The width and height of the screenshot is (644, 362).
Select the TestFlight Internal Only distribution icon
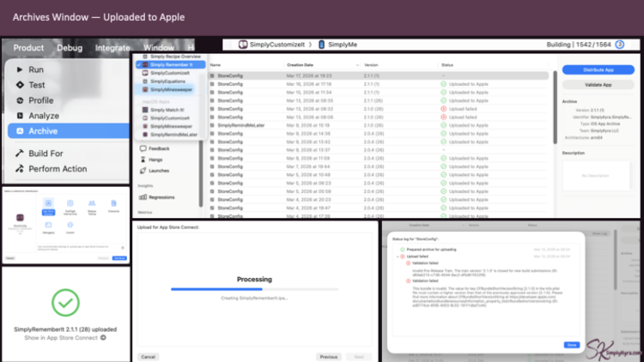(70, 203)
